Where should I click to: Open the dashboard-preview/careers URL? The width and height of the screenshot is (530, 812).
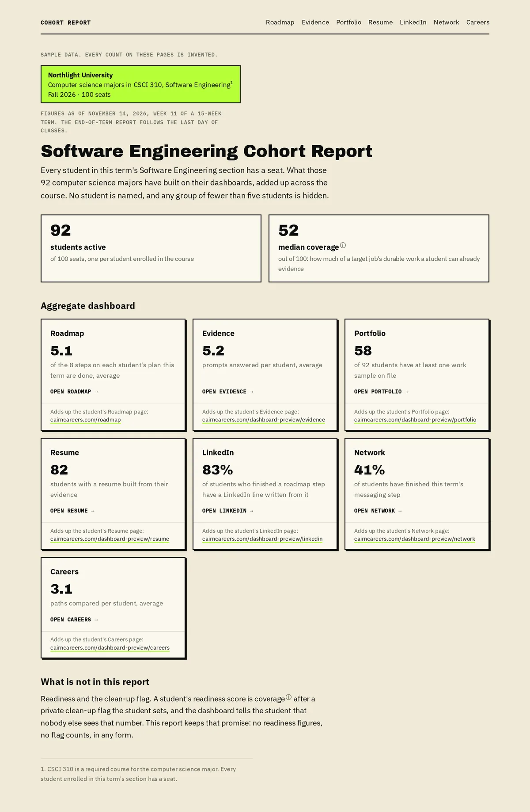110,648
